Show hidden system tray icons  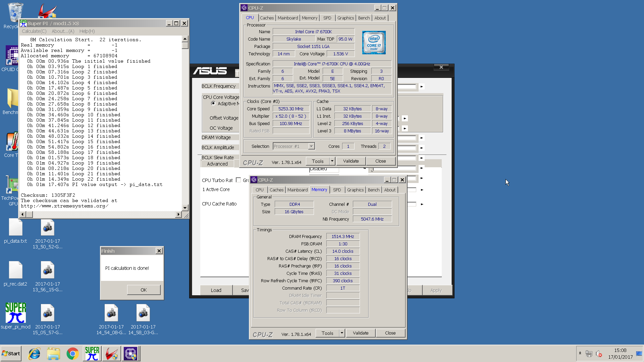click(x=580, y=353)
